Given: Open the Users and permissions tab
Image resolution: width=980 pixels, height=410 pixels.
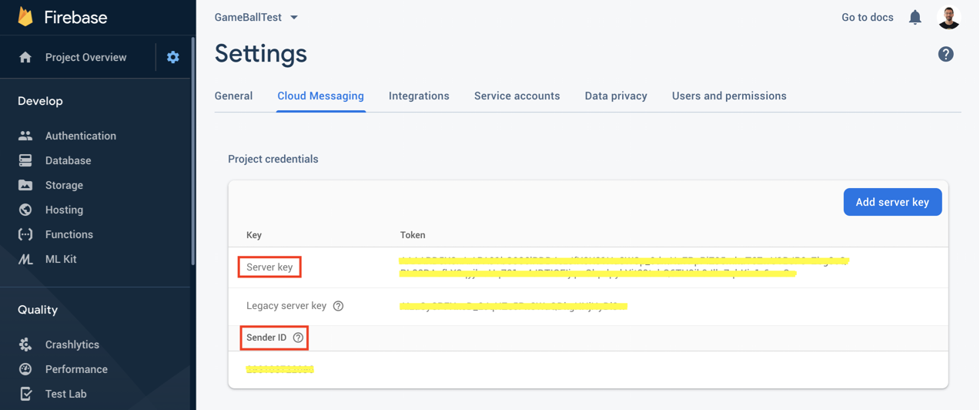Looking at the screenshot, I should (x=729, y=96).
